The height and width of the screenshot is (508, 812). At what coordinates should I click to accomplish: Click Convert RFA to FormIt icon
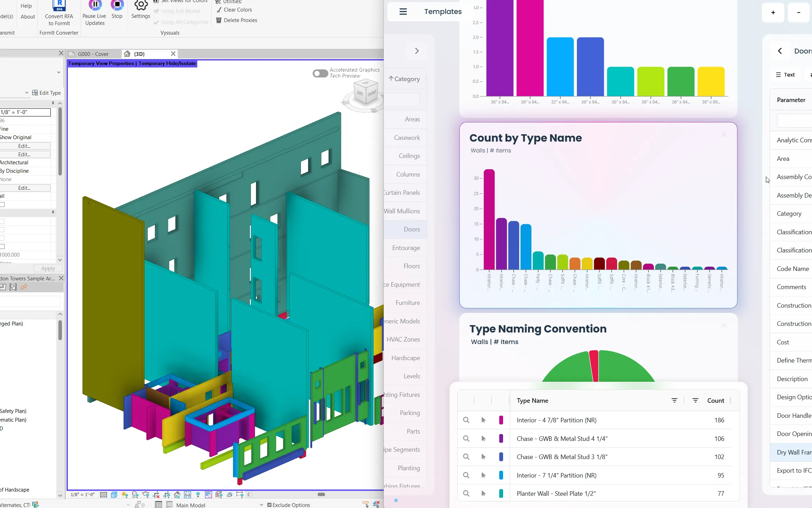[59, 6]
